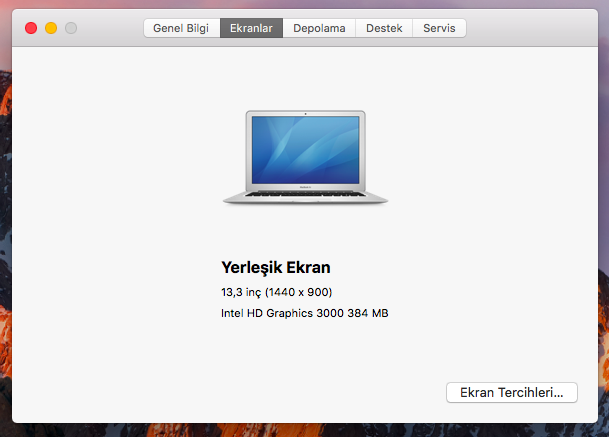Minimize the window with yellow button
Image resolution: width=609 pixels, height=437 pixels.
51,28
